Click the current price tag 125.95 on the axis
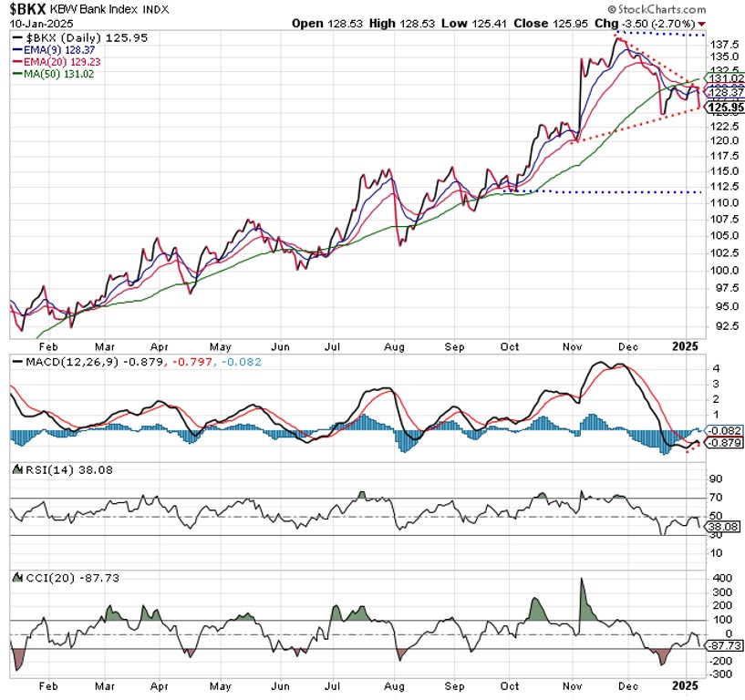745x700 pixels. 721,108
